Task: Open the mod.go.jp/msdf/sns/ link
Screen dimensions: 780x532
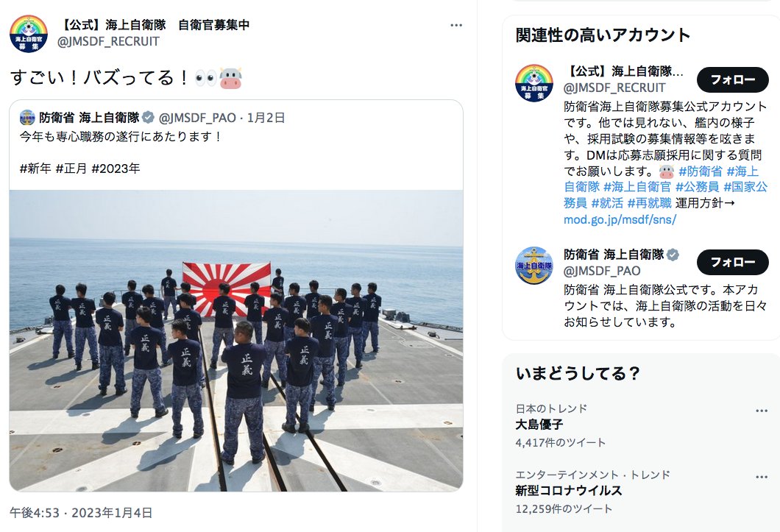Action: pyautogui.click(x=620, y=219)
